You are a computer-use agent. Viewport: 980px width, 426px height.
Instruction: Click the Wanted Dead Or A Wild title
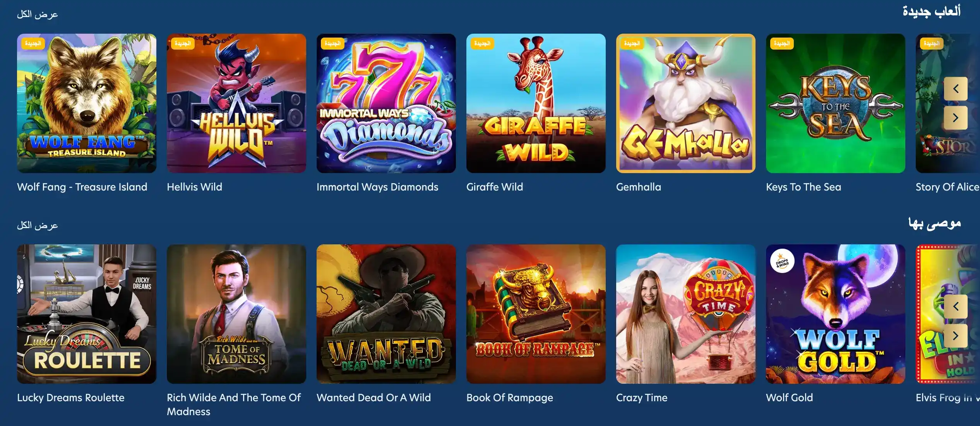[x=373, y=398]
